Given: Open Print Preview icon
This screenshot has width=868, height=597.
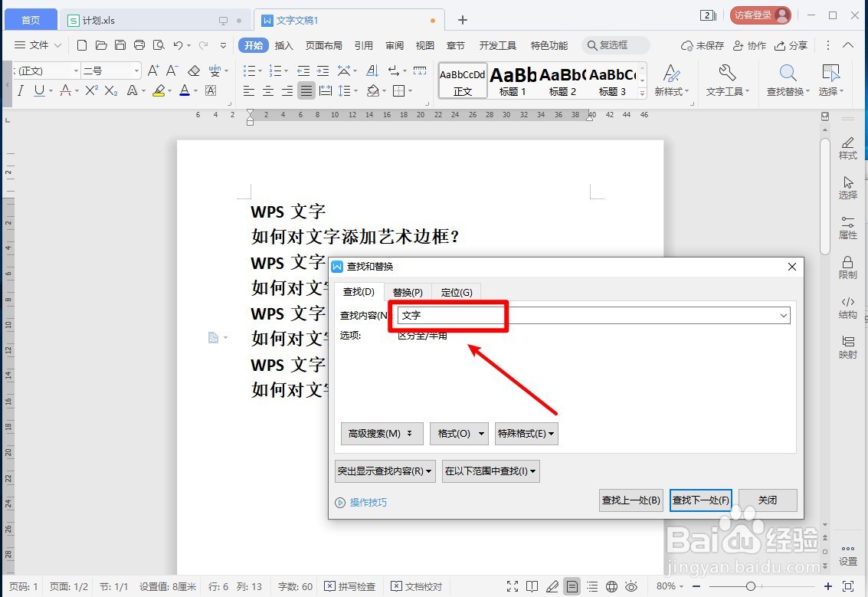Looking at the screenshot, I should (x=159, y=45).
